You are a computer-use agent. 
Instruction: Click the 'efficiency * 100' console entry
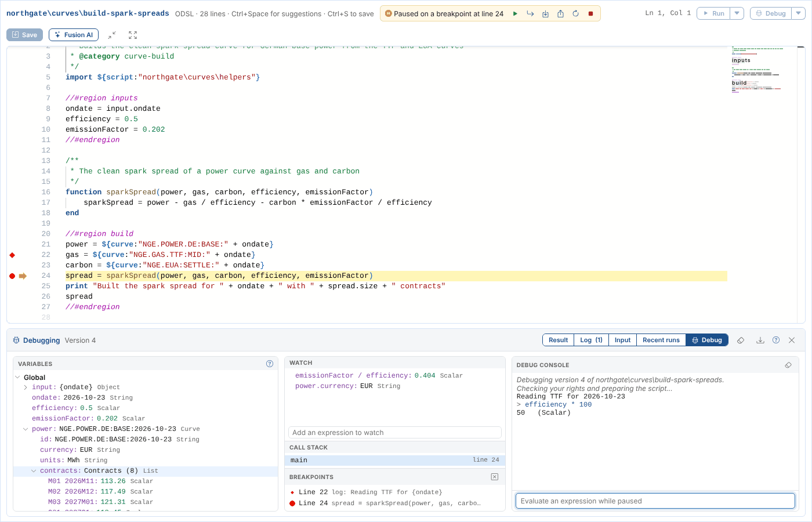coord(558,405)
